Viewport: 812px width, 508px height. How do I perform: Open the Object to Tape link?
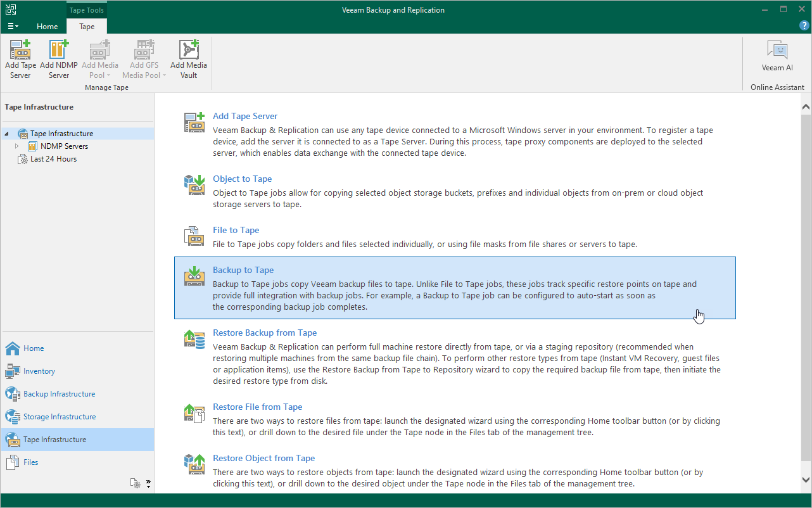243,179
